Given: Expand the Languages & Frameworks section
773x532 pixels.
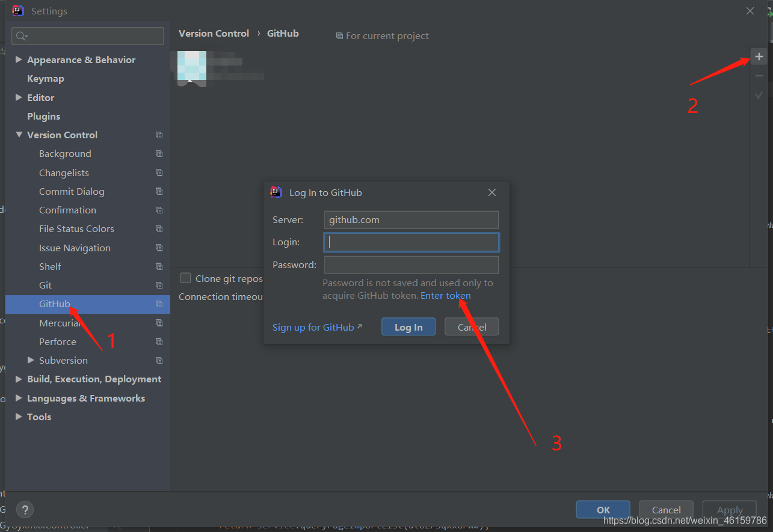Looking at the screenshot, I should [x=19, y=398].
